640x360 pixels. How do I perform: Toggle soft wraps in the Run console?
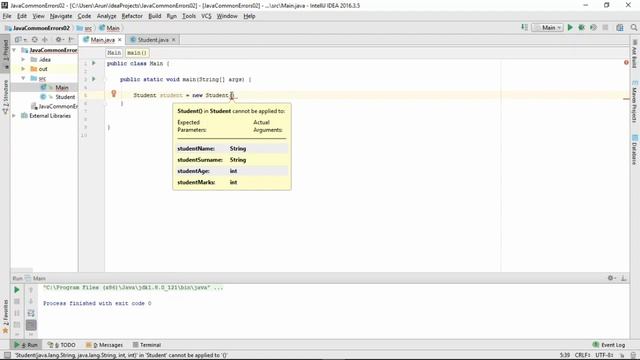point(31,313)
